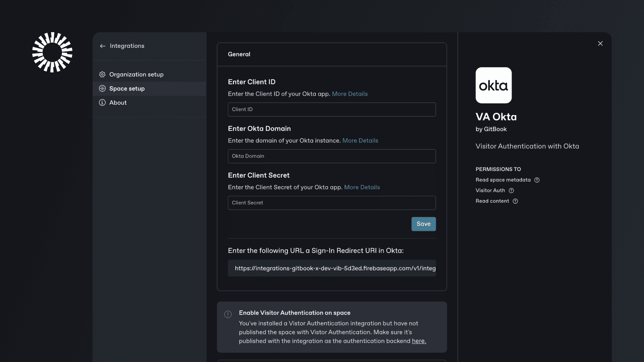644x362 pixels.
Task: Go back to Integrations
Action: 122,46
